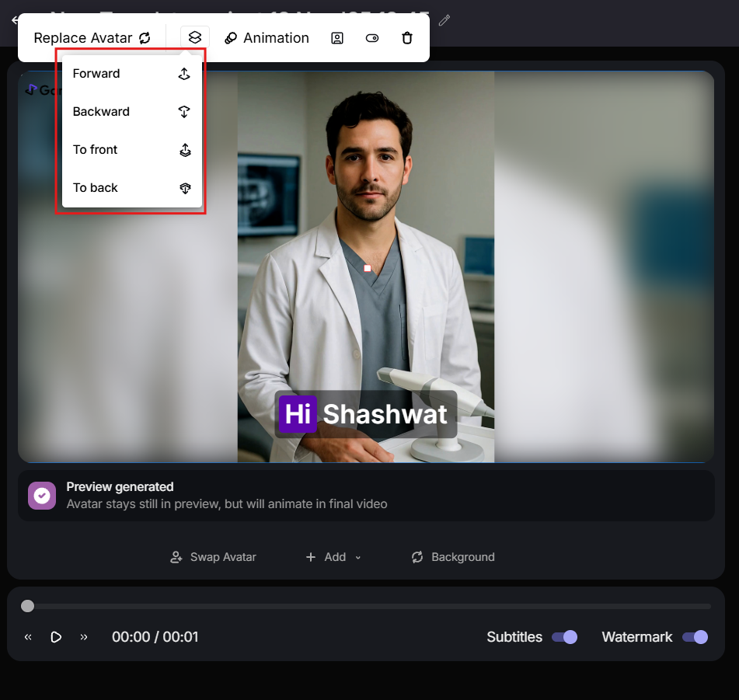
Task: Click the trash delete icon
Action: coord(407,38)
